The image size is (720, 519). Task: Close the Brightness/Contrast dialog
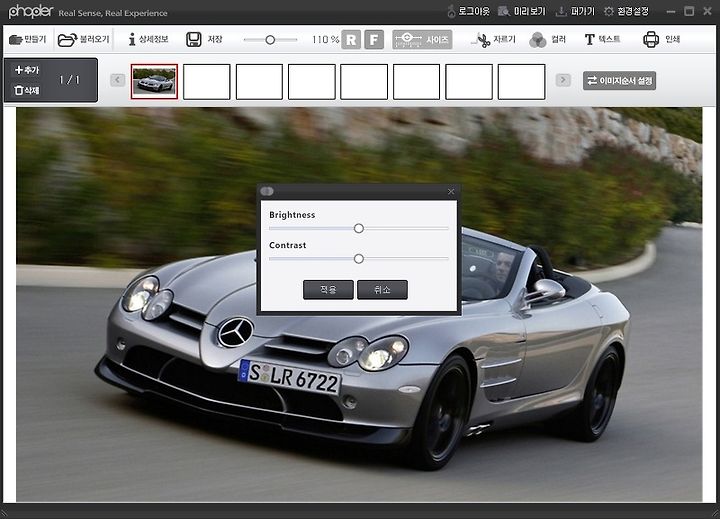[x=451, y=192]
